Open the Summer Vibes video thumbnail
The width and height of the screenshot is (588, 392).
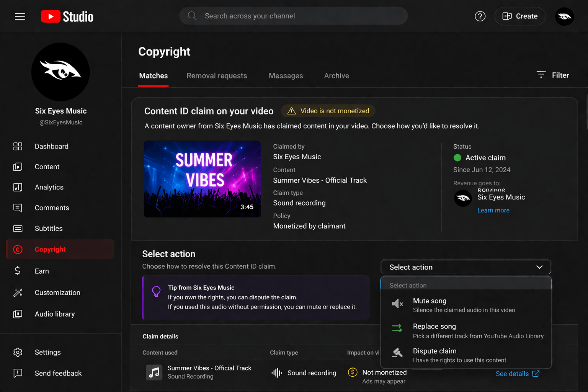202,179
